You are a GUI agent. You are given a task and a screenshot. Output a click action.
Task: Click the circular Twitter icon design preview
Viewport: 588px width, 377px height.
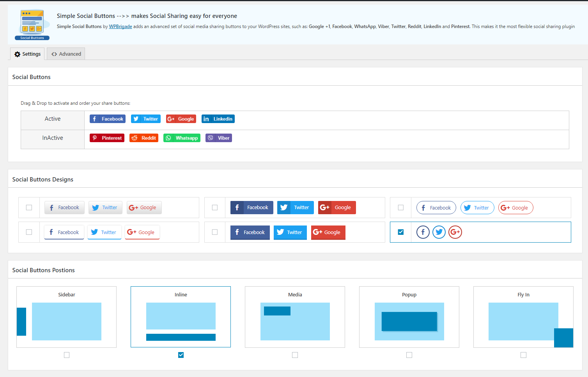tap(439, 232)
